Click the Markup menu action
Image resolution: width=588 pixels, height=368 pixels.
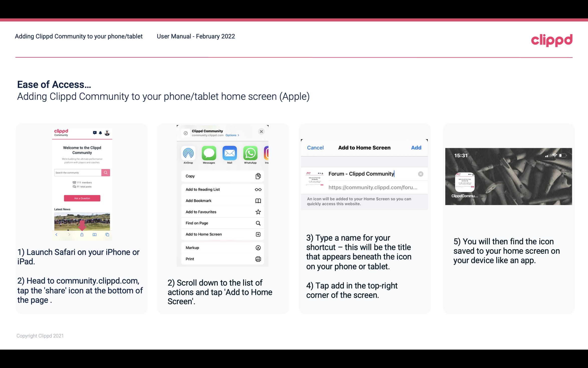222,248
